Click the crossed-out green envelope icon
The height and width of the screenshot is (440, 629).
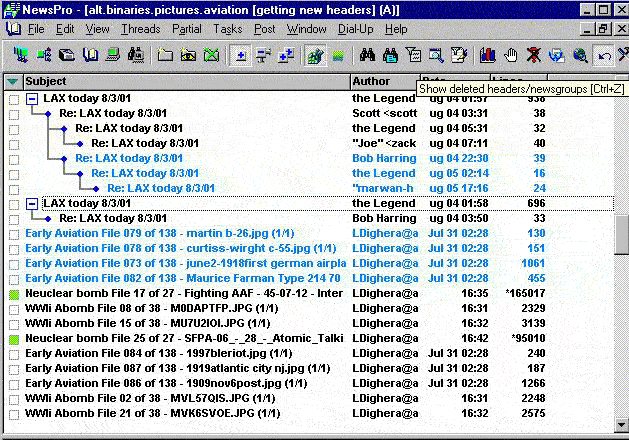pyautogui.click(x=211, y=55)
